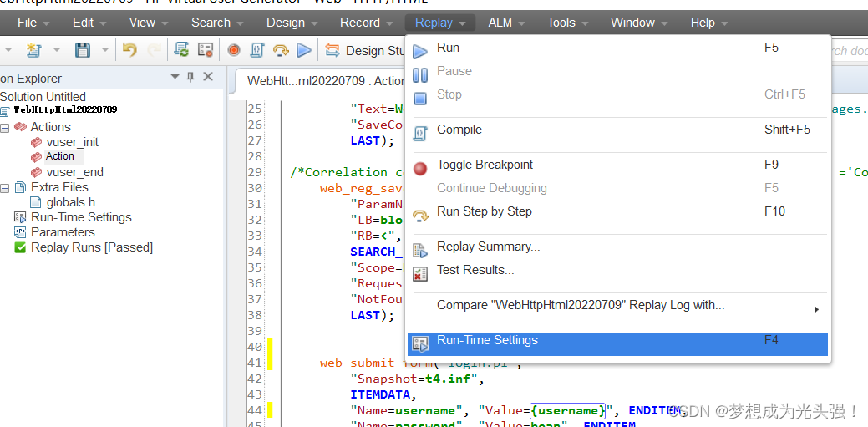Open the Search menu
Image resolution: width=868 pixels, height=427 pixels.
pos(216,23)
